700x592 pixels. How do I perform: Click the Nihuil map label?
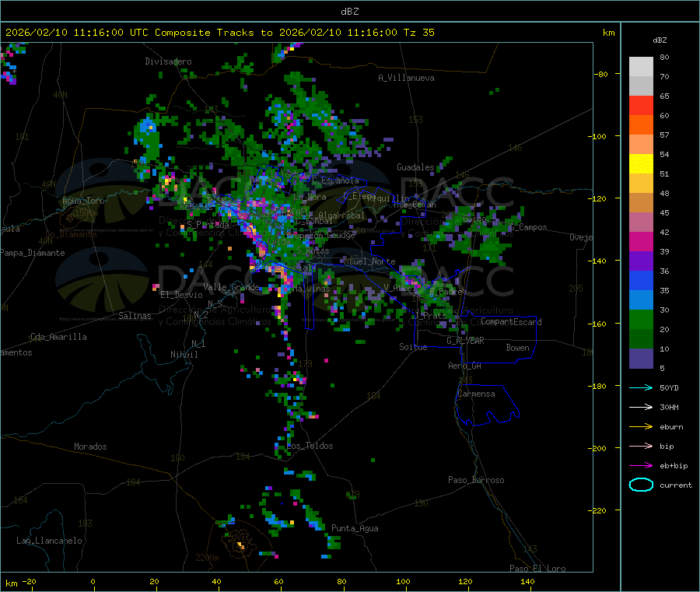(184, 355)
